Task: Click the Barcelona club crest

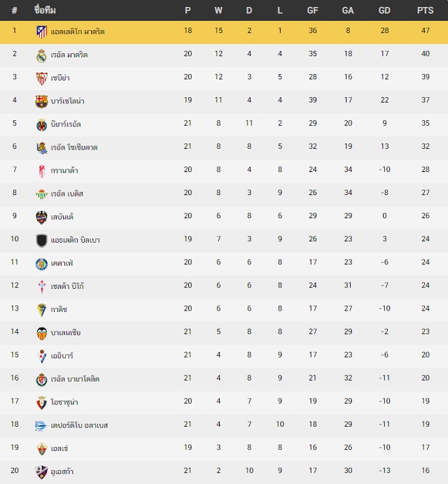Action: click(41, 101)
